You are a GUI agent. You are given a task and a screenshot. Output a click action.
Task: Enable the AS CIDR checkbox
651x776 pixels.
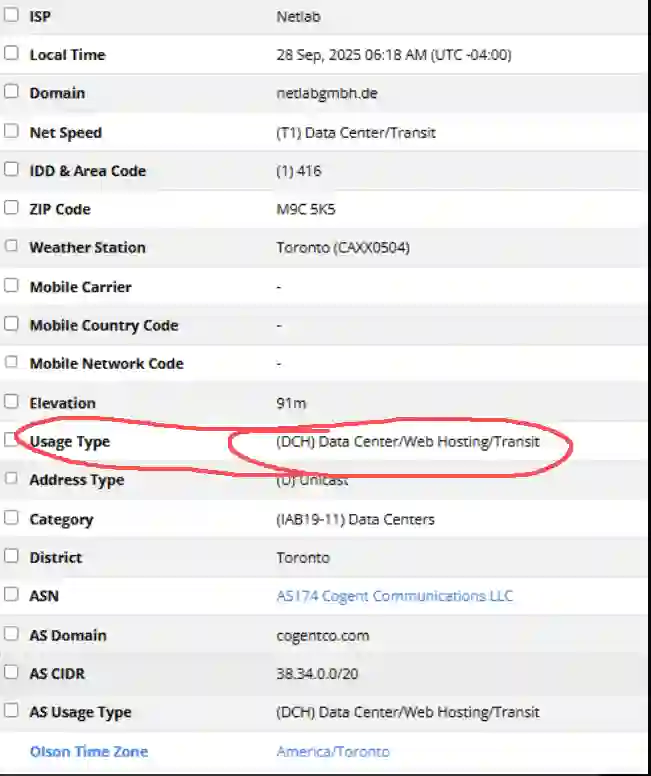11,673
